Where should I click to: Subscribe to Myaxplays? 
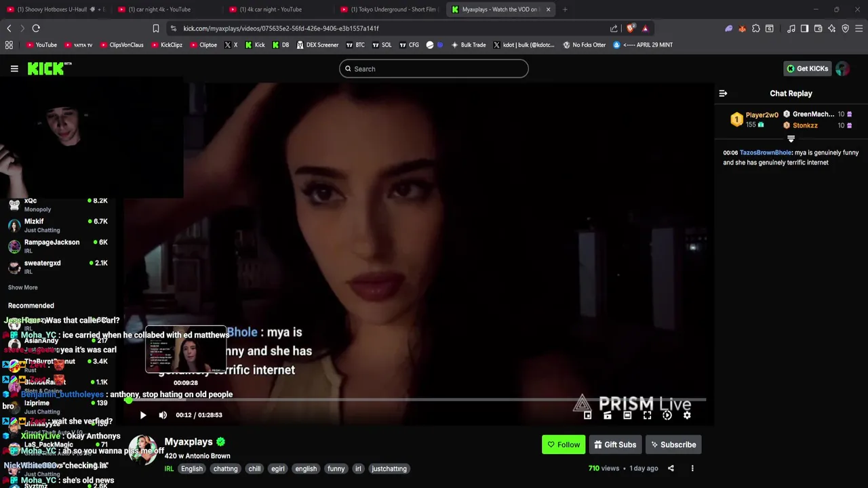[673, 445]
